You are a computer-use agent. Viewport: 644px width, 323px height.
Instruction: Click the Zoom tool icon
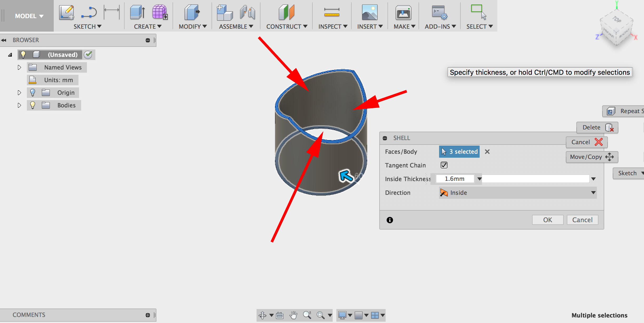coord(307,315)
